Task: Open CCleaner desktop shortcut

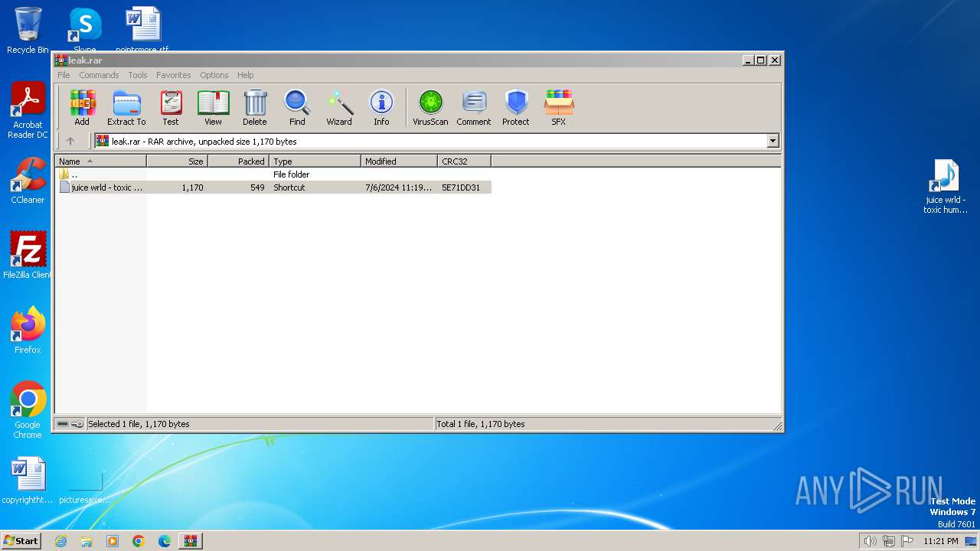Action: click(28, 181)
